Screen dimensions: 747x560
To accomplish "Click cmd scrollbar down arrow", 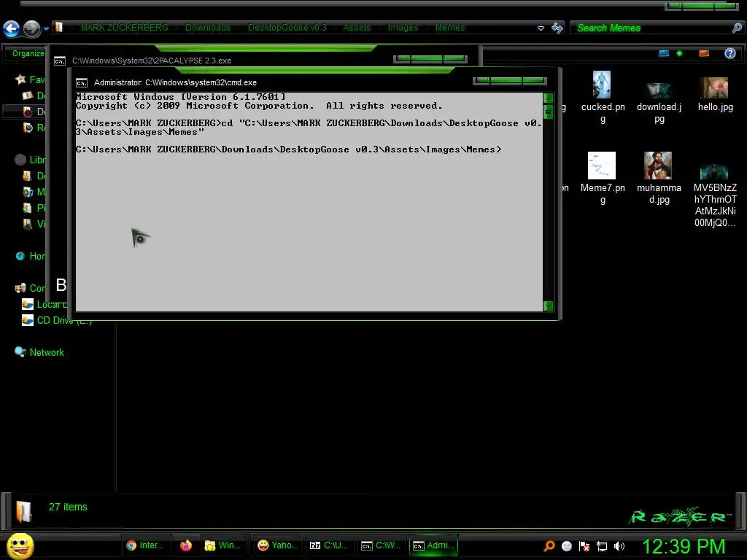I will pyautogui.click(x=549, y=306).
